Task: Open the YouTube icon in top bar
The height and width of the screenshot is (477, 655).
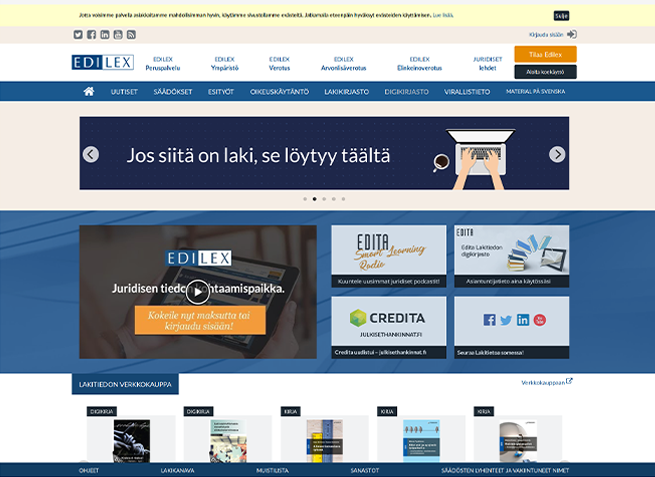Action: tap(118, 35)
